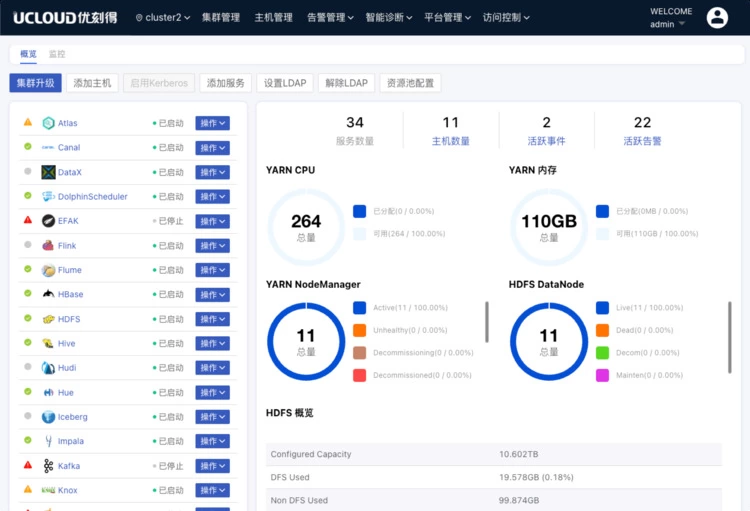Open the 活跃告警 link

click(642, 141)
